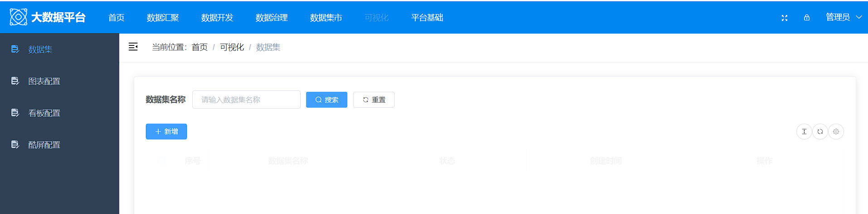
Task: Toggle fullscreen with the expand icon
Action: [785, 18]
